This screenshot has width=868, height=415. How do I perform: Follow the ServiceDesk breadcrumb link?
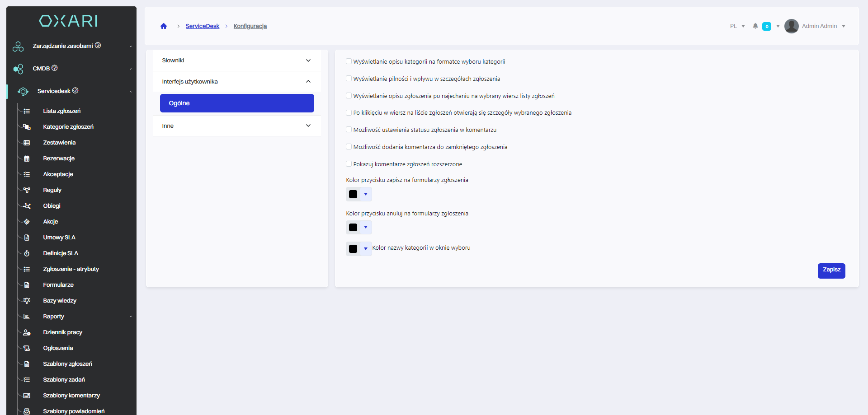pos(202,26)
